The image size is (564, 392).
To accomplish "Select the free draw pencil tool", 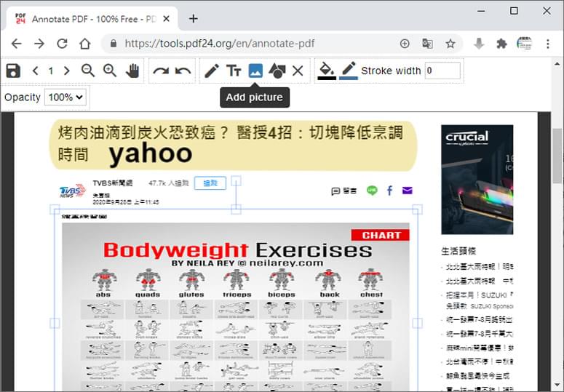I will [x=212, y=71].
